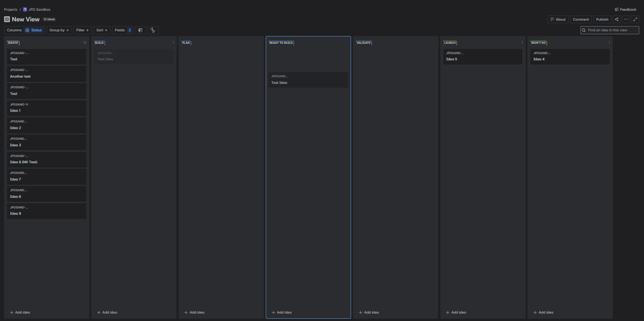Viewport: 644px width, 321px height.
Task: Click the PLAN column status label
Action: point(186,43)
